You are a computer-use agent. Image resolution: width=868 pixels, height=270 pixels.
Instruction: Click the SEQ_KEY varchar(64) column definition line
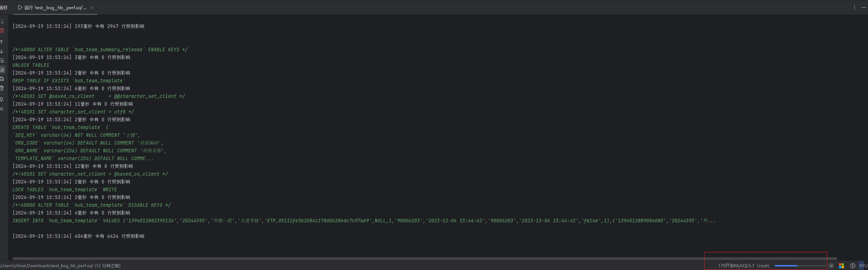point(76,135)
